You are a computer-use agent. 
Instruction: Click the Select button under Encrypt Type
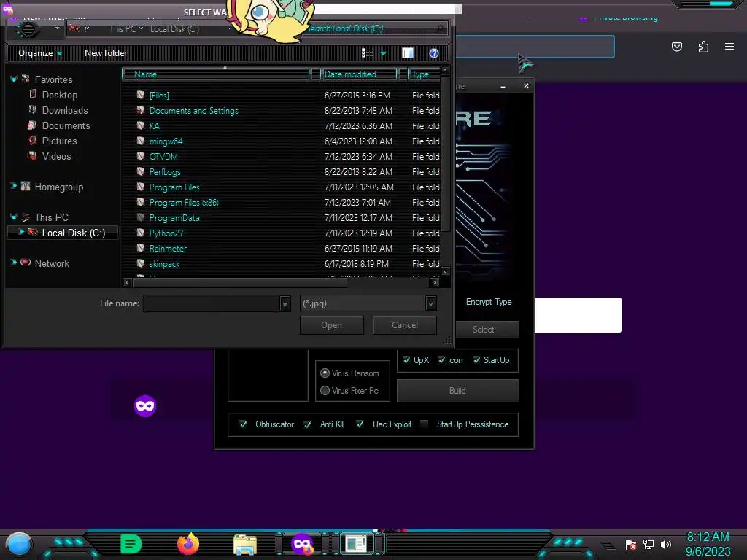click(x=483, y=329)
